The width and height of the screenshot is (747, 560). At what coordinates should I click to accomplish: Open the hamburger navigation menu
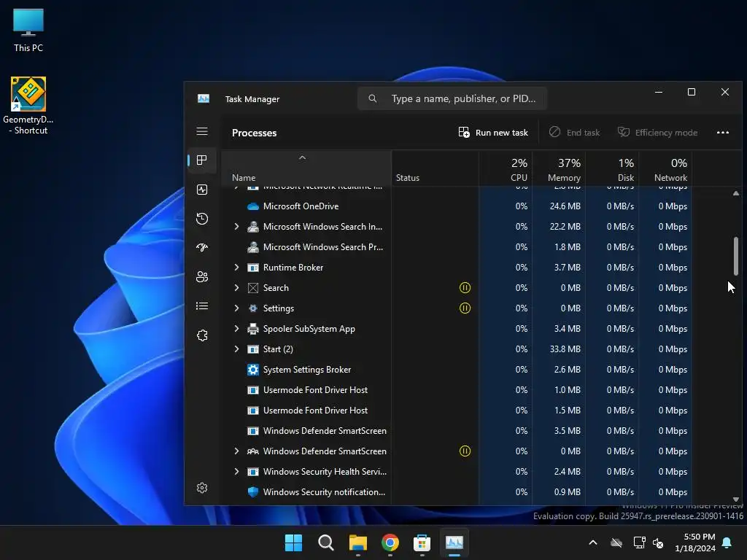[x=202, y=131]
